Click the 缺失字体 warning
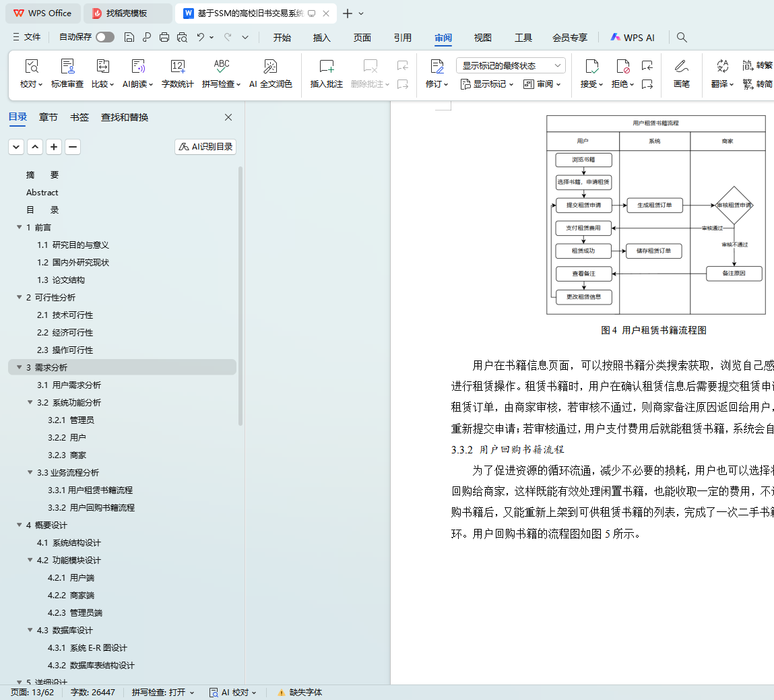The image size is (774, 700). [300, 693]
